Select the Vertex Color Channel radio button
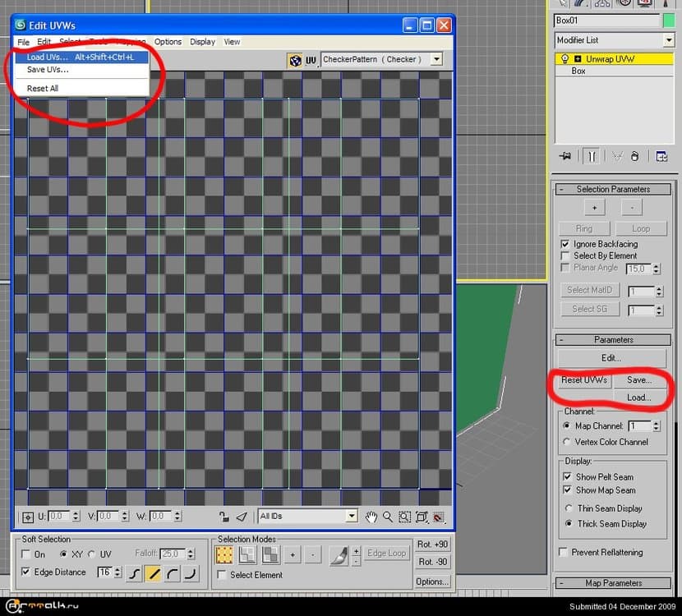This screenshot has width=682, height=616. coord(567,442)
